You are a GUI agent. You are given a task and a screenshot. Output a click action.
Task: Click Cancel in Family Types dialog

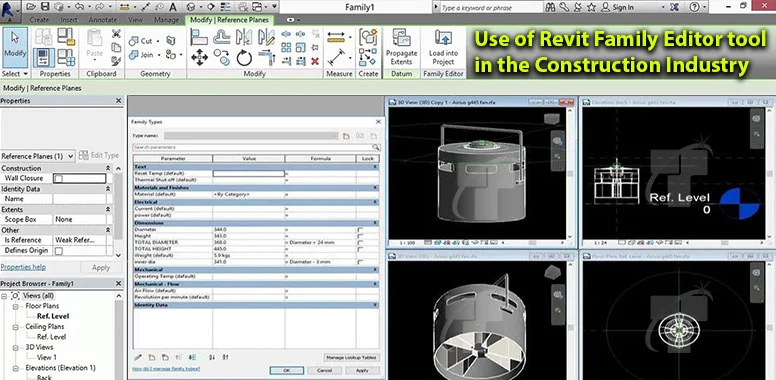click(324, 370)
